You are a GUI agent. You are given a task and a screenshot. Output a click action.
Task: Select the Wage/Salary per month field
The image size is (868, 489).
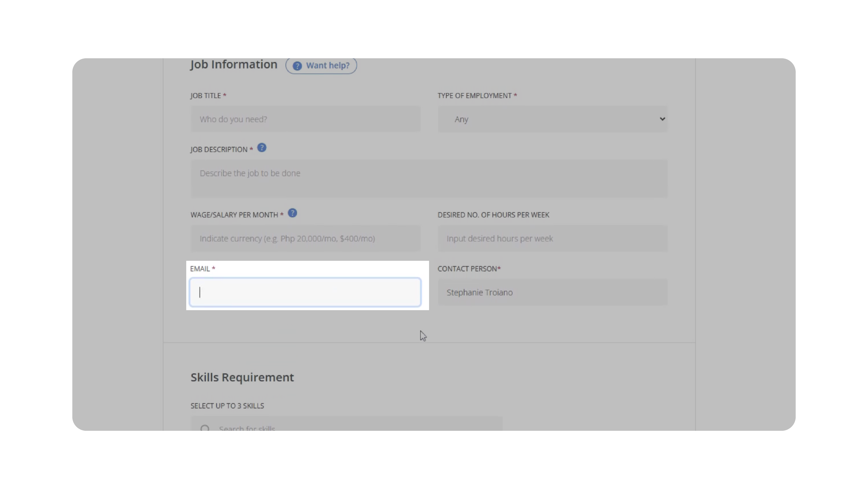tap(305, 239)
